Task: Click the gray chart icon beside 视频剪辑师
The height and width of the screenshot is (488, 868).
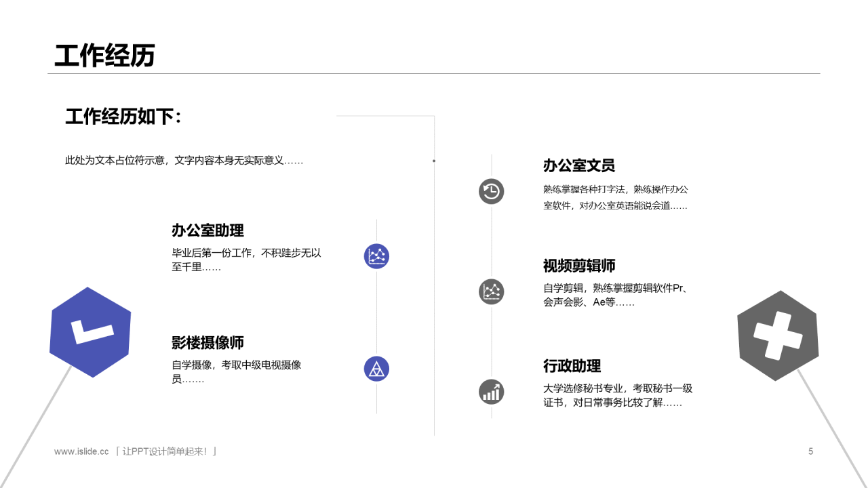Action: pos(492,291)
